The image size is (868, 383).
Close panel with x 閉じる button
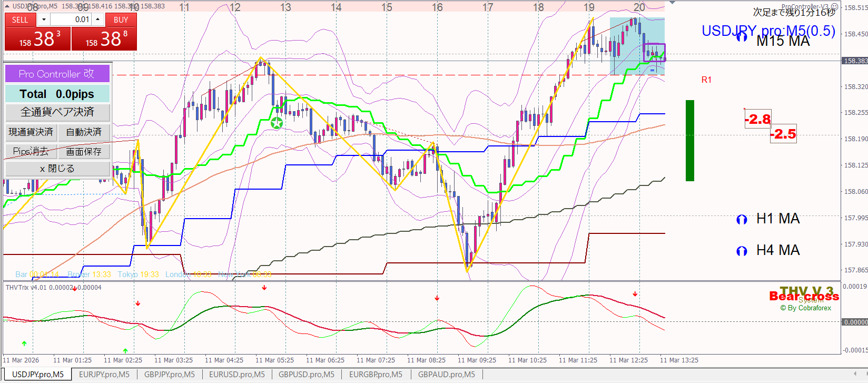pos(57,169)
